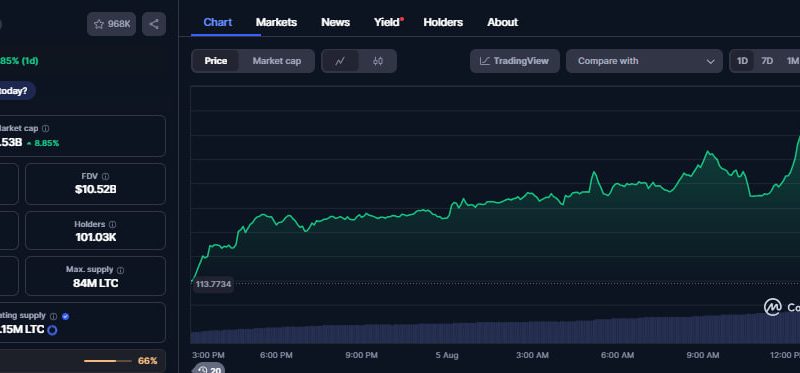Image resolution: width=800 pixels, height=373 pixels.
Task: Switch to line chart view icon
Action: 340,61
